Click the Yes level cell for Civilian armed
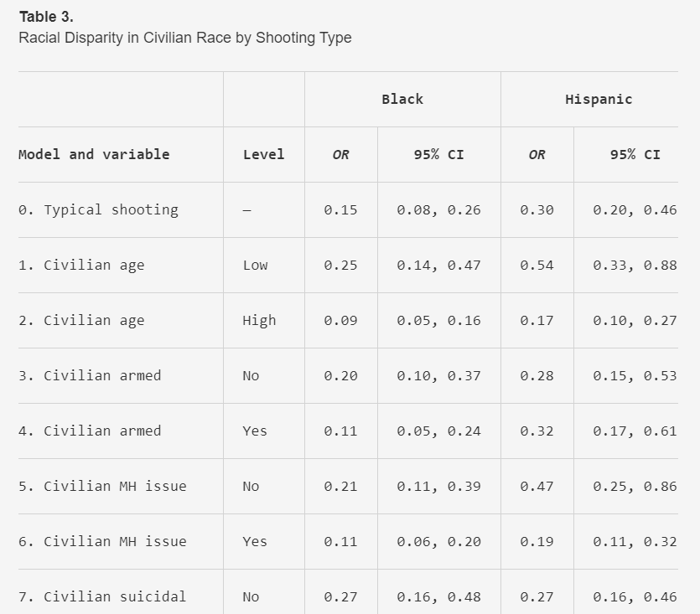 pyautogui.click(x=255, y=431)
